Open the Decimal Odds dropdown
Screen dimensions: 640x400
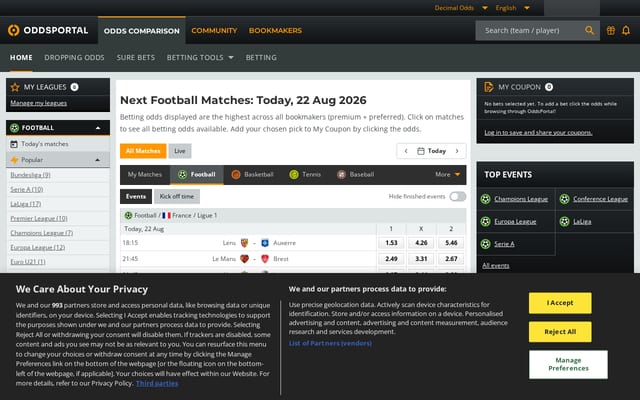click(x=461, y=8)
